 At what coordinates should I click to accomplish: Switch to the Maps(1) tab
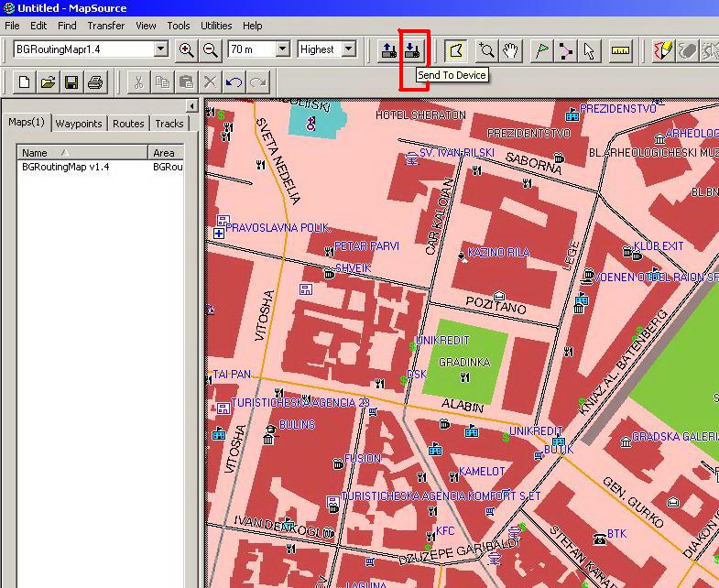(x=27, y=123)
